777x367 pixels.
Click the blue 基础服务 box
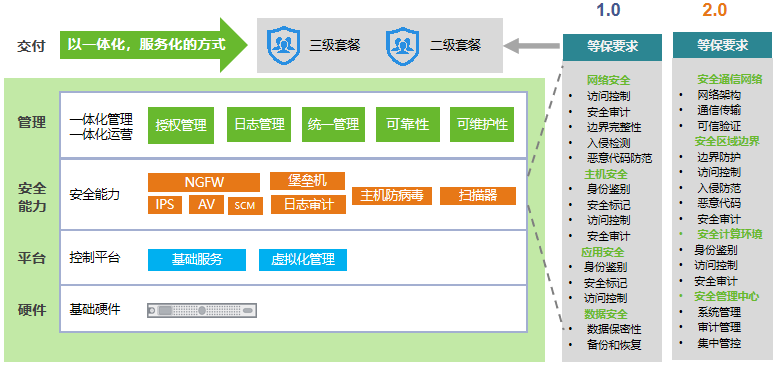197,260
